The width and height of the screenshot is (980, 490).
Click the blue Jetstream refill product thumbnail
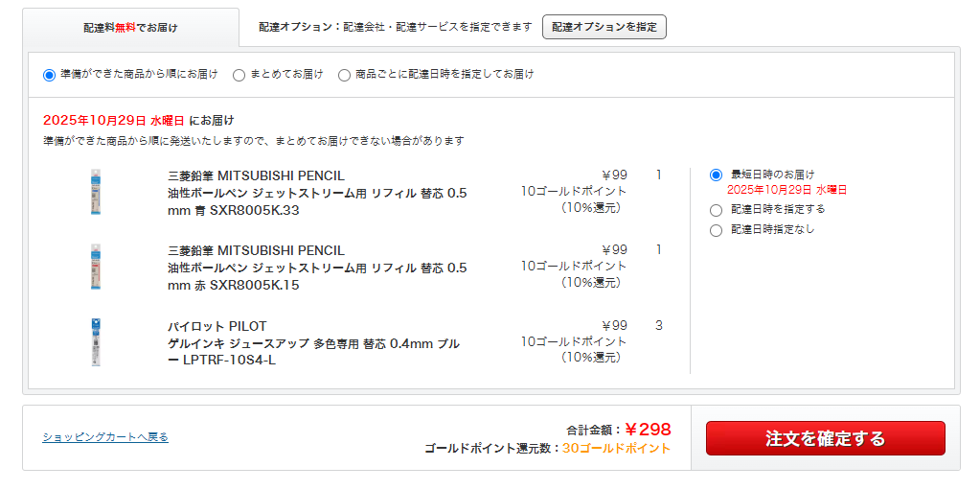(95, 192)
